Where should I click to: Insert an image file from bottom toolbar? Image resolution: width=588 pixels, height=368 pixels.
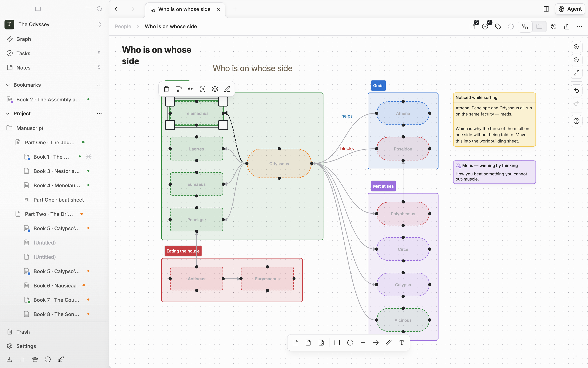tap(321, 343)
